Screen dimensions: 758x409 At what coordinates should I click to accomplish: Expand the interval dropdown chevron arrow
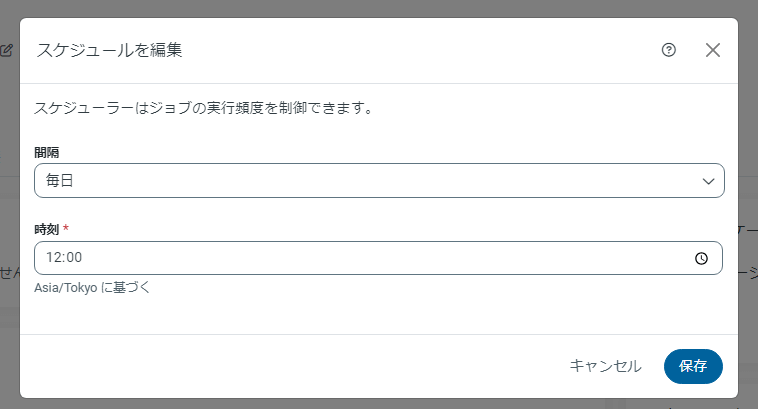coord(709,181)
